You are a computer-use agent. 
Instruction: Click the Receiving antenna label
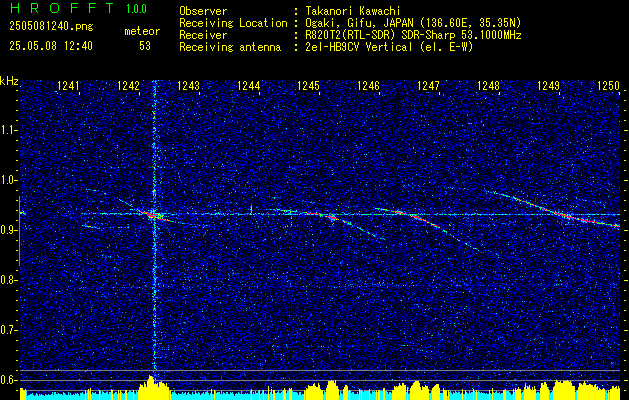[x=230, y=47]
